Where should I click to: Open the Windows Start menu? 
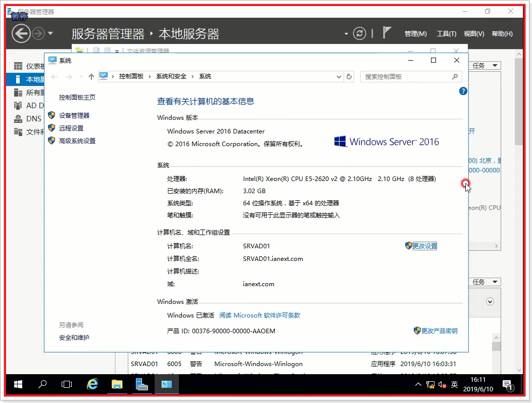[x=18, y=384]
